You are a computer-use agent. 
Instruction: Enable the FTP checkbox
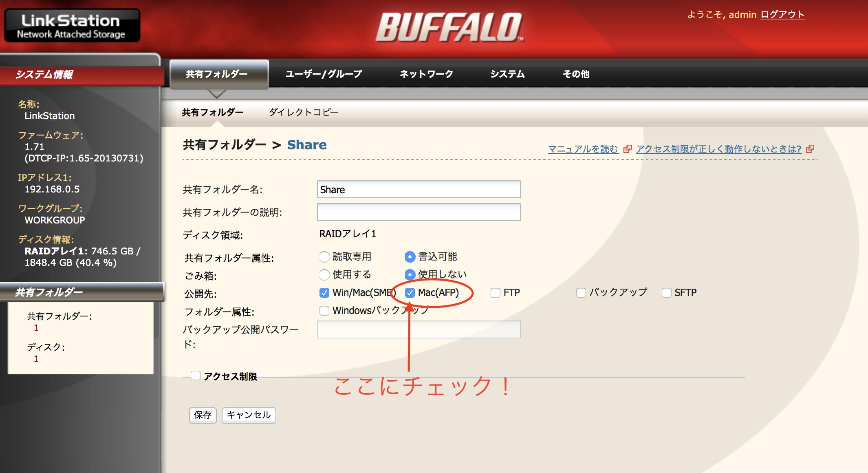click(496, 293)
